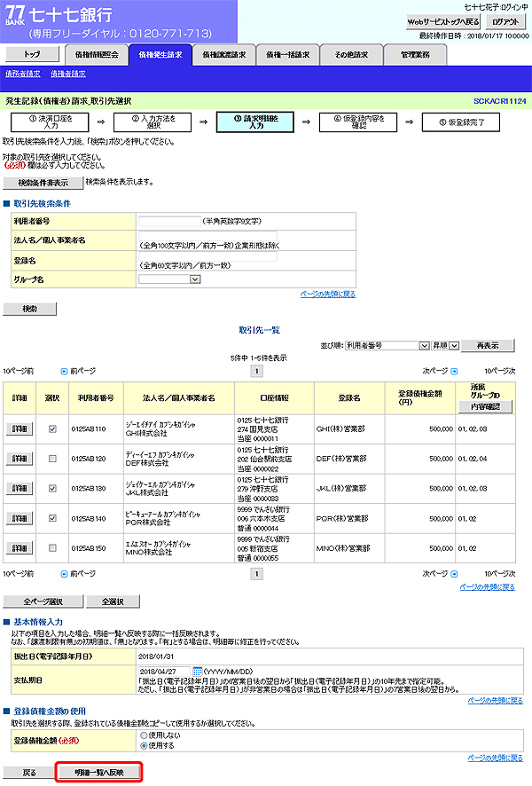Select the 使用しない radio button

(144, 735)
